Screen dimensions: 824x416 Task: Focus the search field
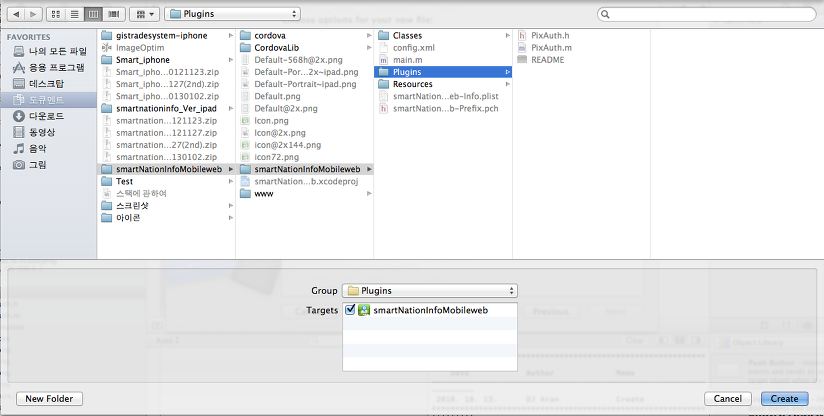coord(706,14)
